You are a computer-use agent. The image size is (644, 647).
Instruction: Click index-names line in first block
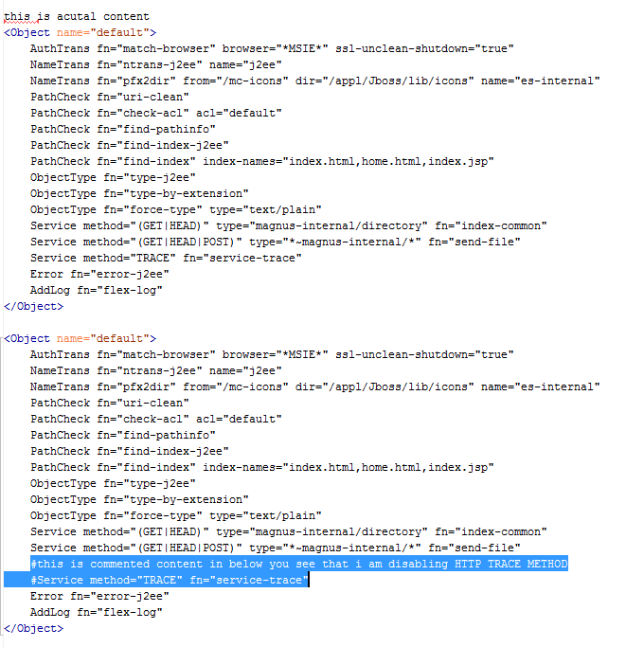coord(262,161)
